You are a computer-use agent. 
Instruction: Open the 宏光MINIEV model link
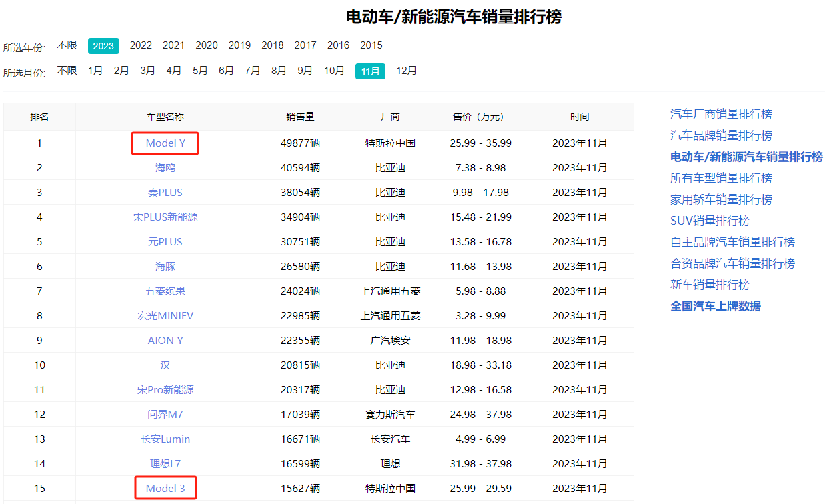[165, 316]
